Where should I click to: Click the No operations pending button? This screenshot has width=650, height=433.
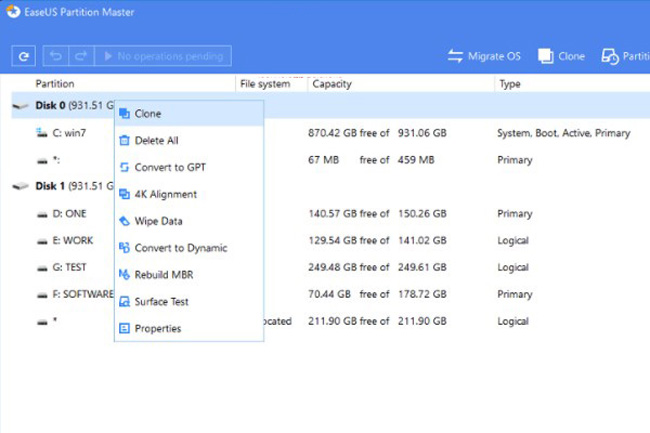coord(163,56)
